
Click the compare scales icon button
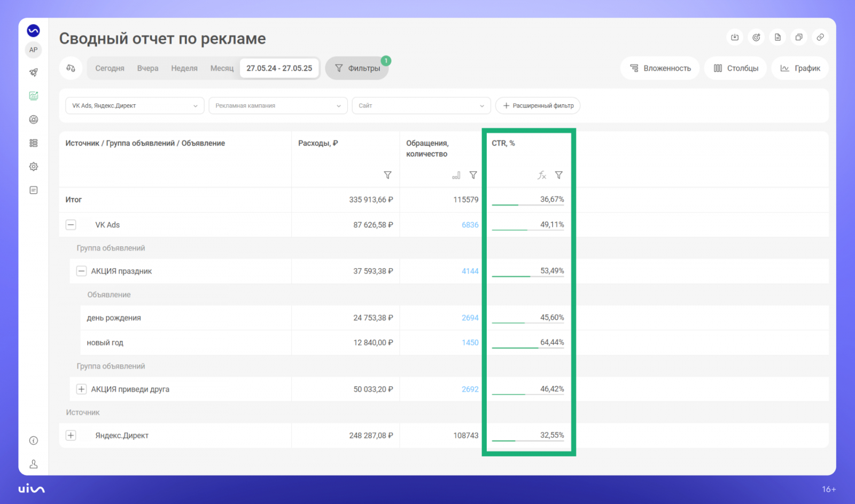click(71, 68)
